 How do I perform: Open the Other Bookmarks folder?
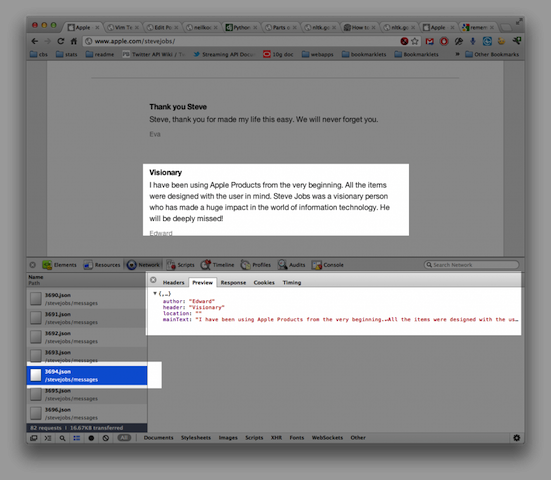(492, 54)
